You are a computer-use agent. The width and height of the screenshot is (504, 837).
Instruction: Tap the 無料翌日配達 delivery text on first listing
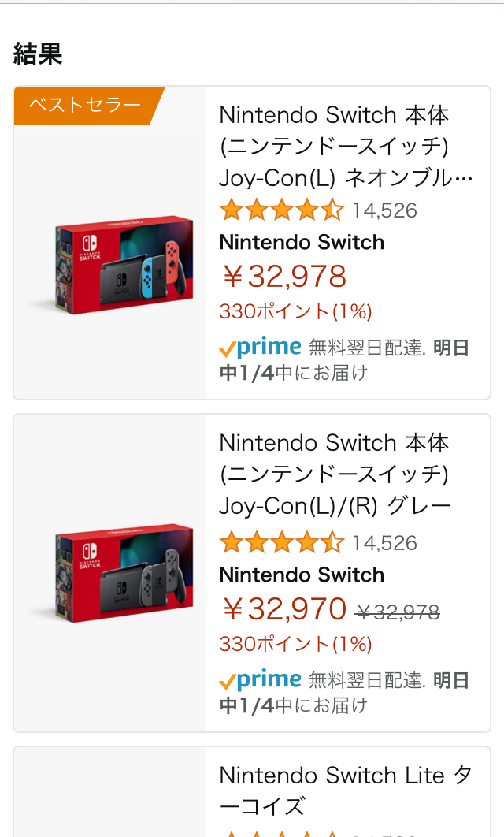coord(367,348)
